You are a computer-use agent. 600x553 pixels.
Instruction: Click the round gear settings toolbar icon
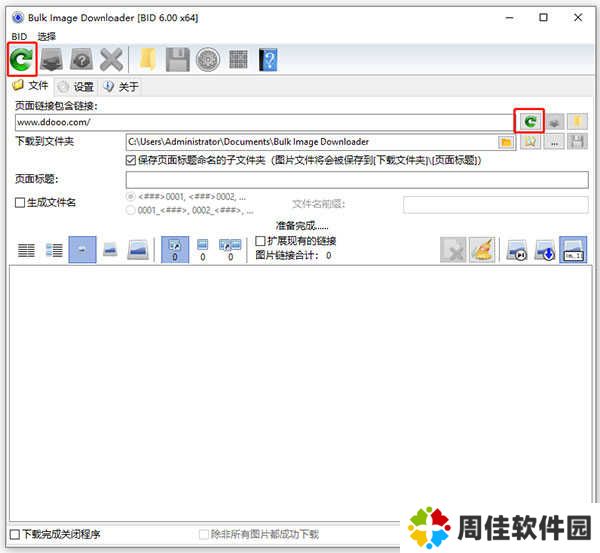208,60
